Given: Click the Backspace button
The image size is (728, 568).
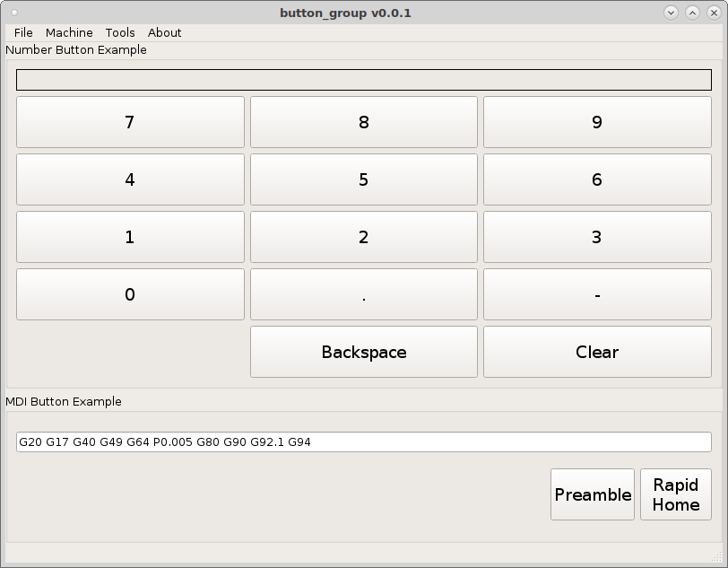Looking at the screenshot, I should coord(363,352).
